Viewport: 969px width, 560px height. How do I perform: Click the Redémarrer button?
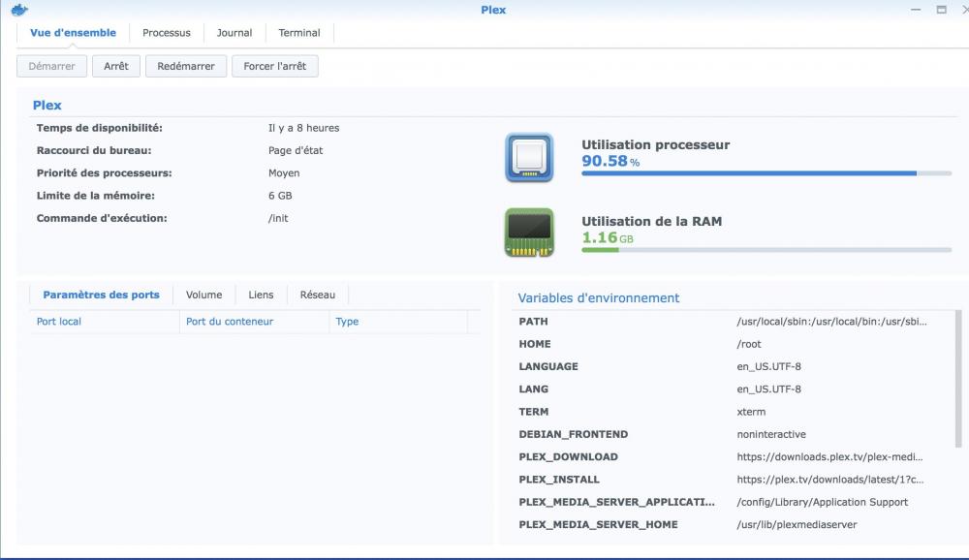pyautogui.click(x=186, y=66)
